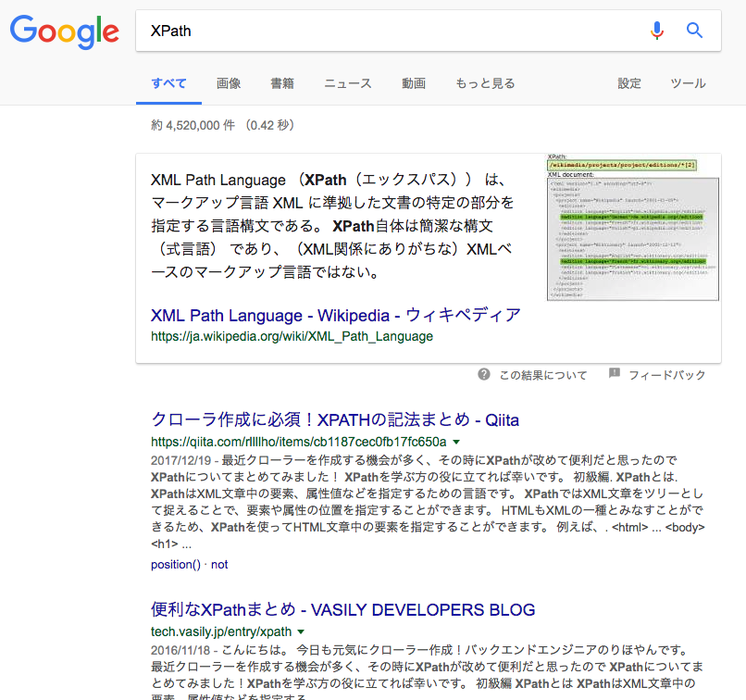Click the ja.wikipedia.org URL text

point(292,336)
